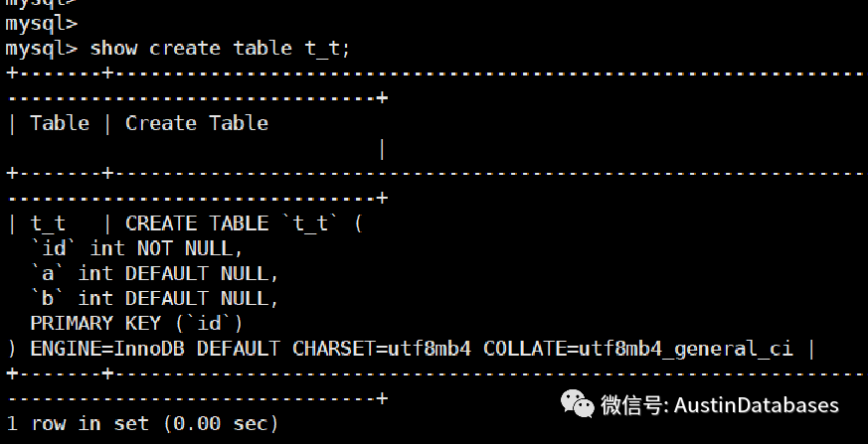Click the '1 row in set (0.00 sec)' message

(x=142, y=424)
